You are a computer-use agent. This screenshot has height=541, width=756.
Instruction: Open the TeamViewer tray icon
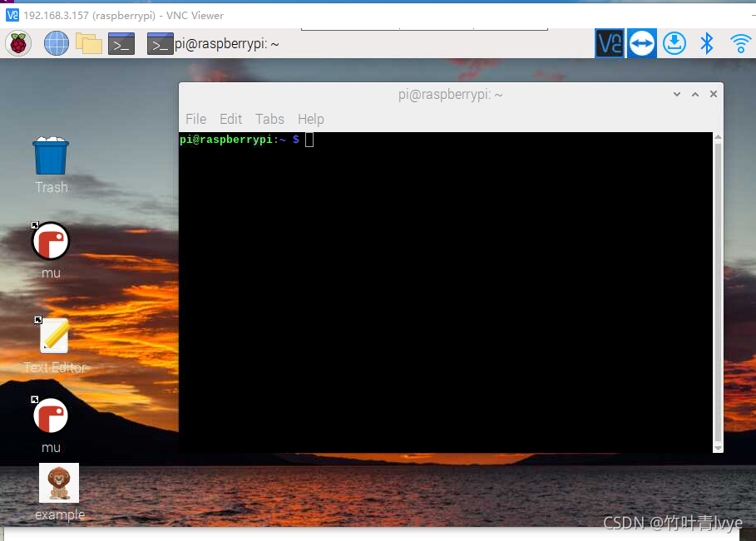(642, 44)
